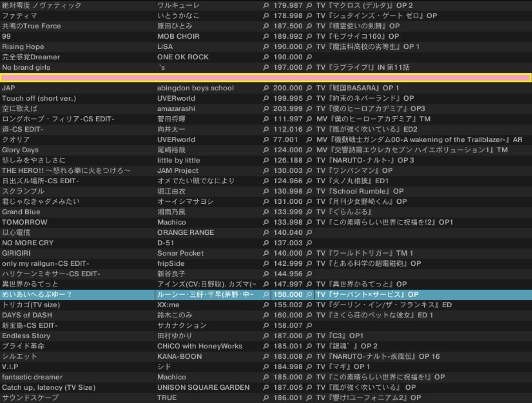The width and height of the screenshot is (532, 403).
Task: Click magnifier after BPM 158.007
Action: point(309,325)
